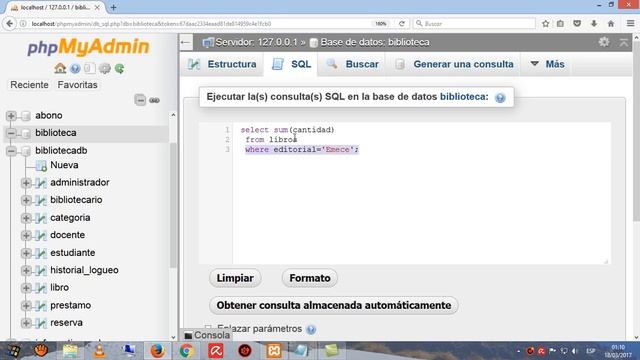Open File Explorer from the taskbar

(x=70, y=351)
